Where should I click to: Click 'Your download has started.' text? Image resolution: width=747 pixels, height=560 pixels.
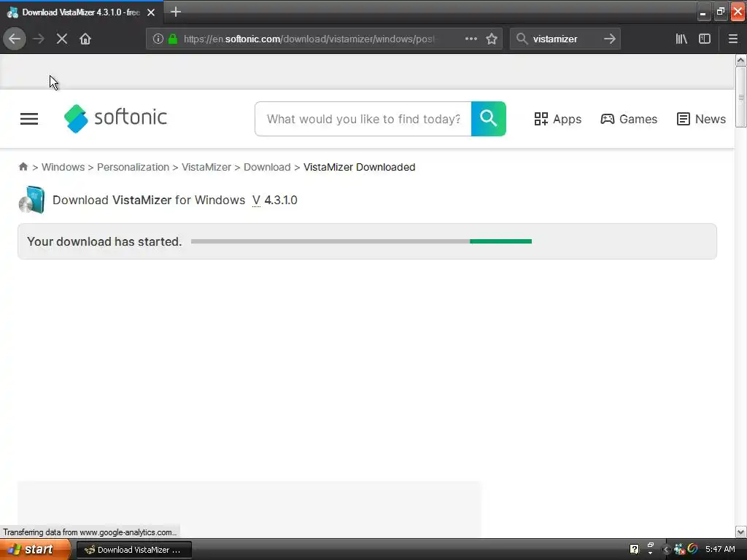pyautogui.click(x=104, y=241)
